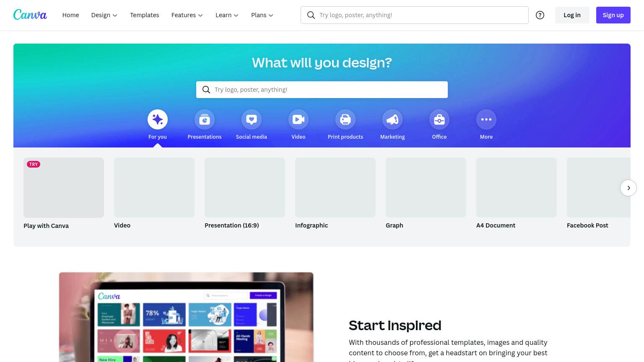Open the Plans dropdown menu
This screenshot has width=644, height=362.
tap(262, 15)
